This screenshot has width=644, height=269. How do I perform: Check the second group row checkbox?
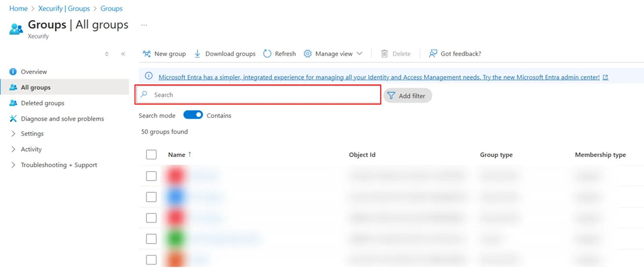tap(151, 197)
